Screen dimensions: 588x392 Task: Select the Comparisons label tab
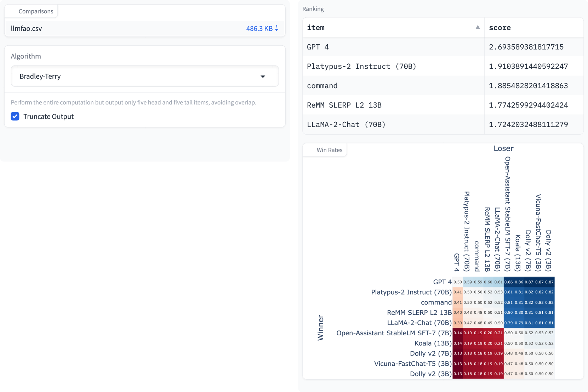tap(36, 11)
